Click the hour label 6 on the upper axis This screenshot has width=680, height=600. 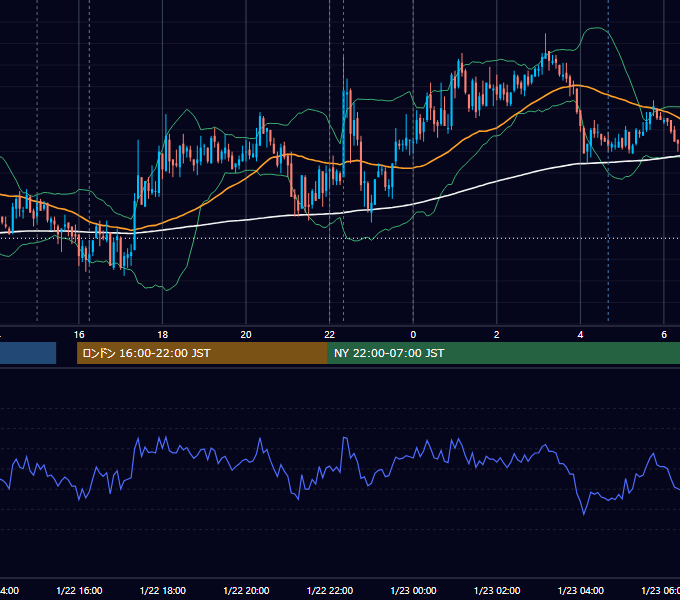click(664, 335)
